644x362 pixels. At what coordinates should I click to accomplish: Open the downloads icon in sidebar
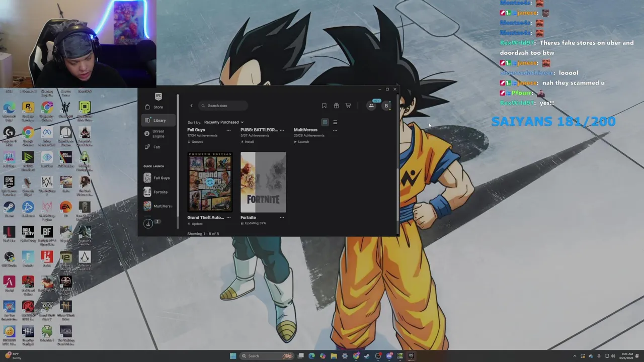click(x=148, y=224)
